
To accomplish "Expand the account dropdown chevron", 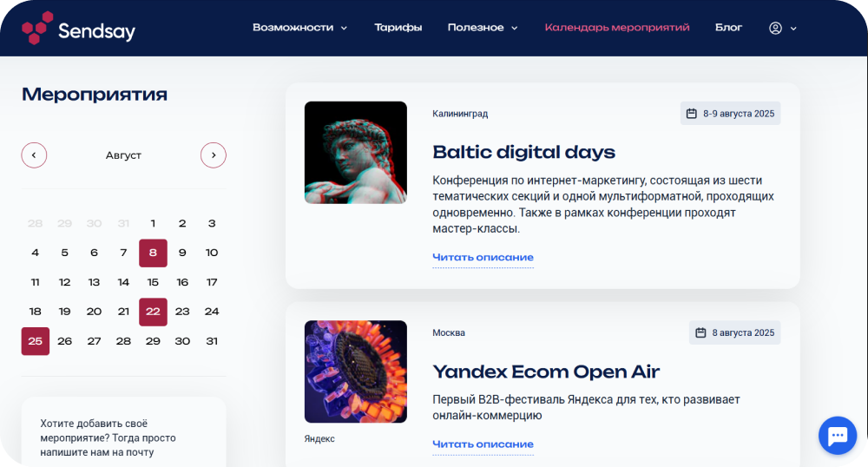I will click(x=793, y=29).
